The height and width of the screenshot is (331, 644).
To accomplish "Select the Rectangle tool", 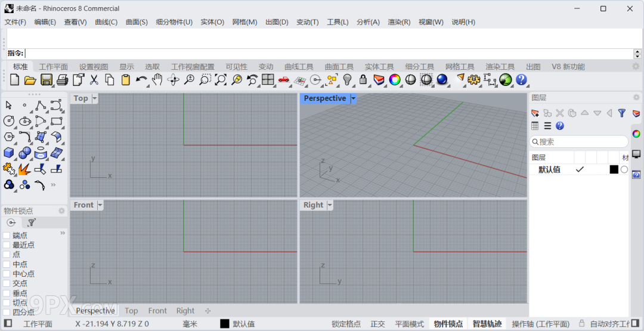I will (56, 121).
